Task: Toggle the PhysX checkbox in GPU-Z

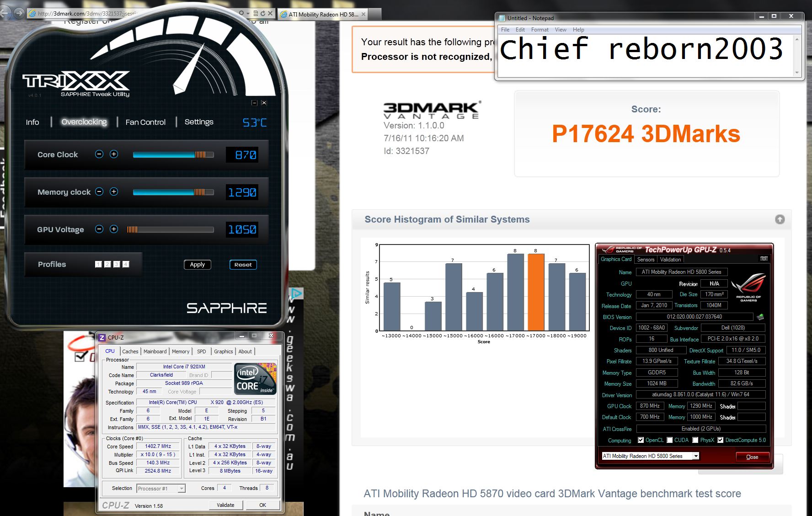Action: 695,440
